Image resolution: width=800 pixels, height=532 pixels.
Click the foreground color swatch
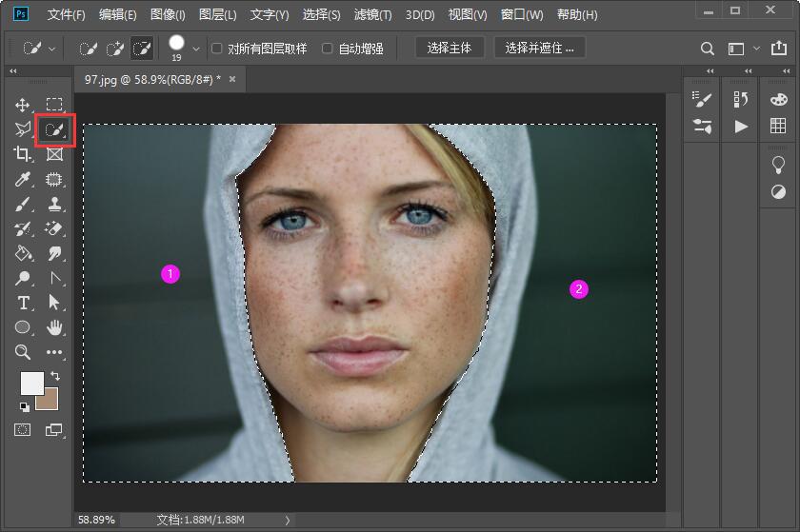(x=31, y=383)
